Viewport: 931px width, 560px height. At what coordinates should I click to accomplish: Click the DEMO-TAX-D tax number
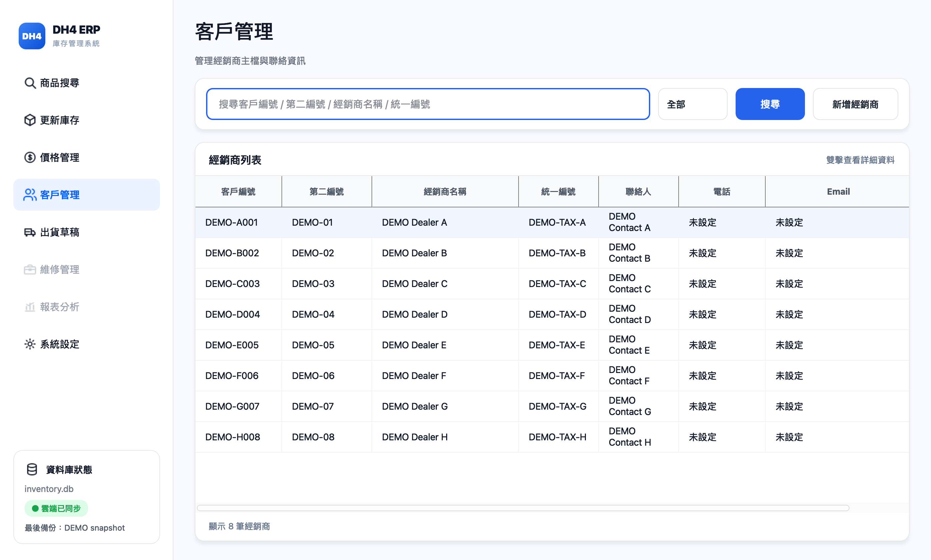pos(558,314)
